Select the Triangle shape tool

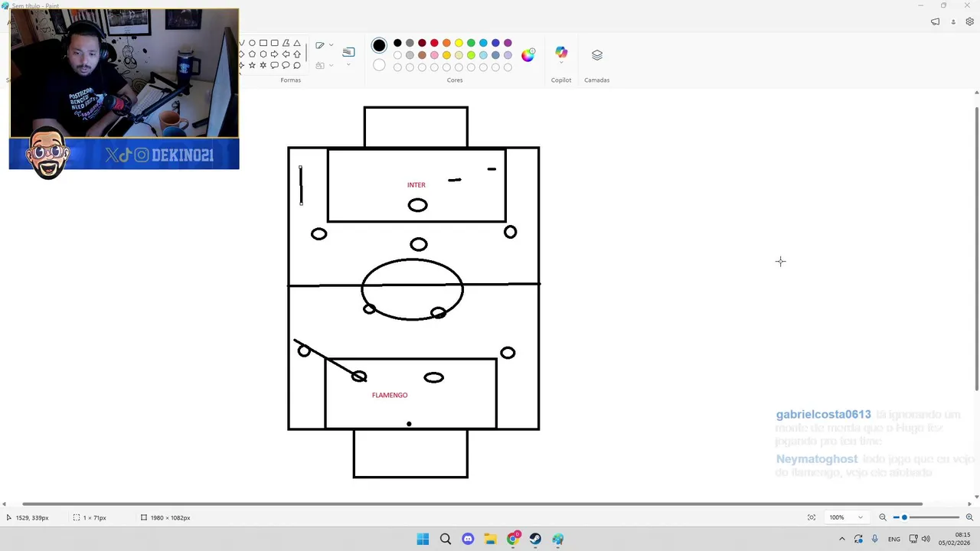point(297,43)
